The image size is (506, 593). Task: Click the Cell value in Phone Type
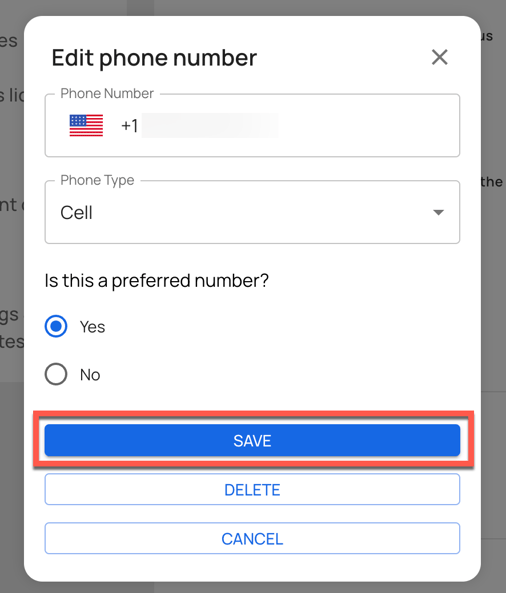76,213
